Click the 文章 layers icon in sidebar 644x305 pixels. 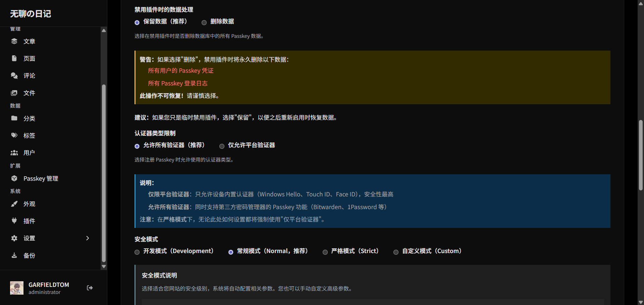(x=14, y=41)
